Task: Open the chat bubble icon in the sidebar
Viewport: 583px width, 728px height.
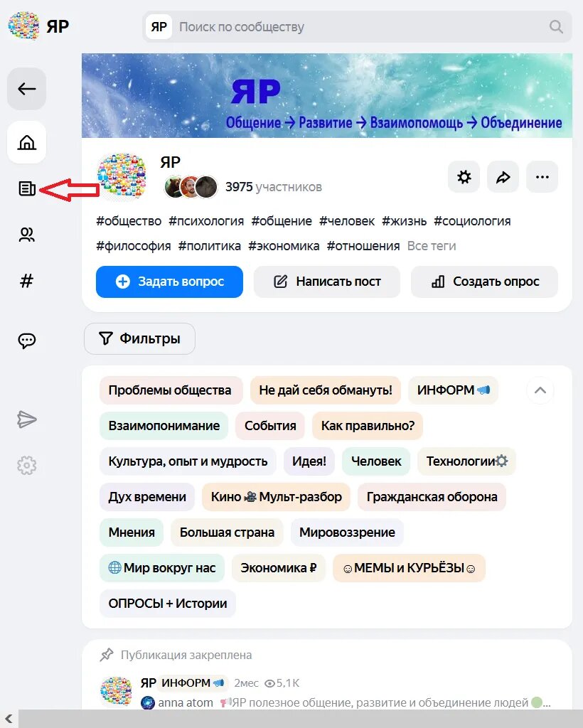Action: point(26,341)
